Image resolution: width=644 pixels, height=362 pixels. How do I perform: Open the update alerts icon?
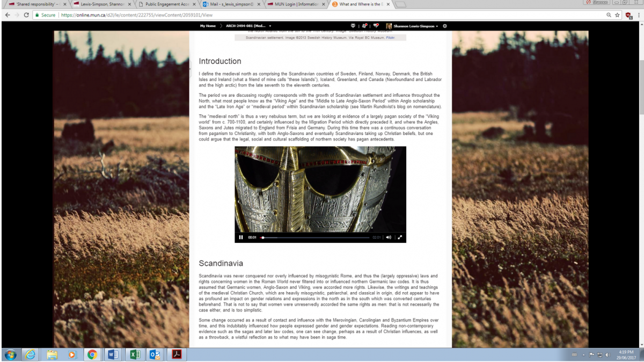365,26
